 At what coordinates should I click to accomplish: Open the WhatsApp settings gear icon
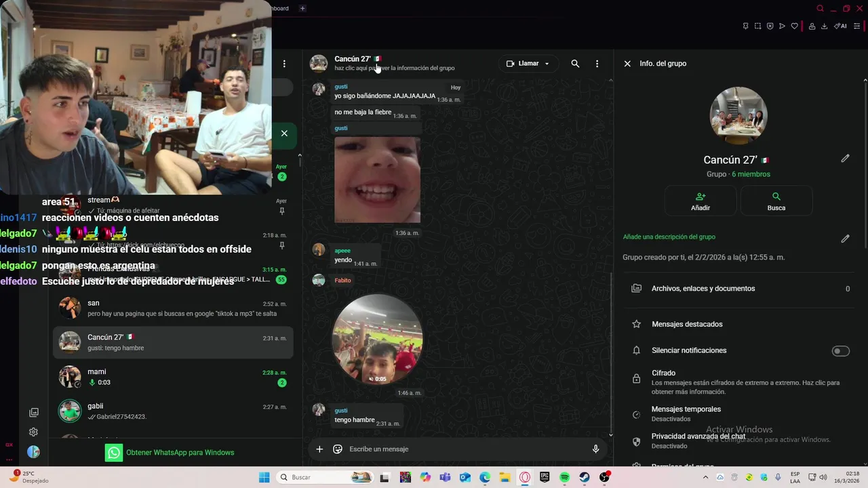33,432
